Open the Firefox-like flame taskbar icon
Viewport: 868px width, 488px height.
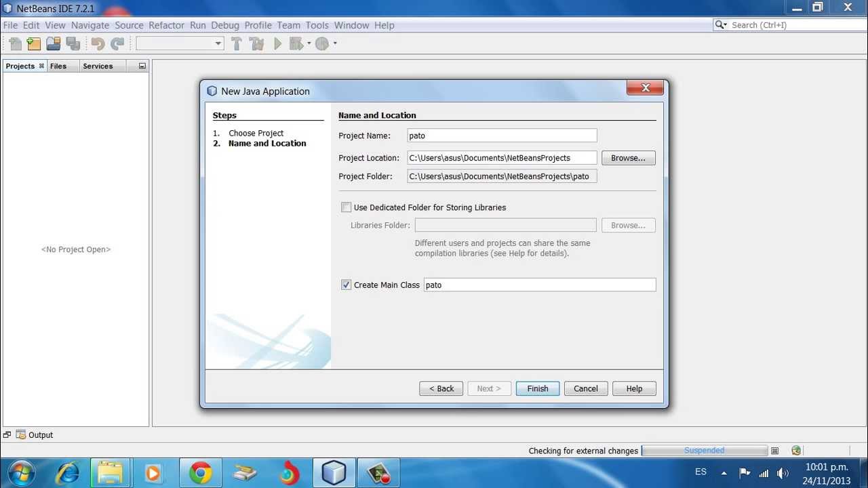point(290,472)
